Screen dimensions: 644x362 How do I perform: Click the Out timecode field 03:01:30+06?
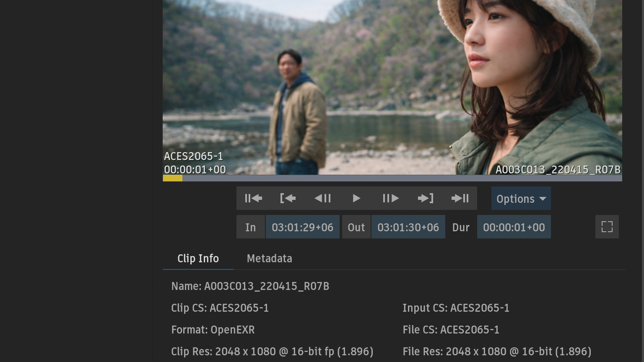pyautogui.click(x=408, y=227)
